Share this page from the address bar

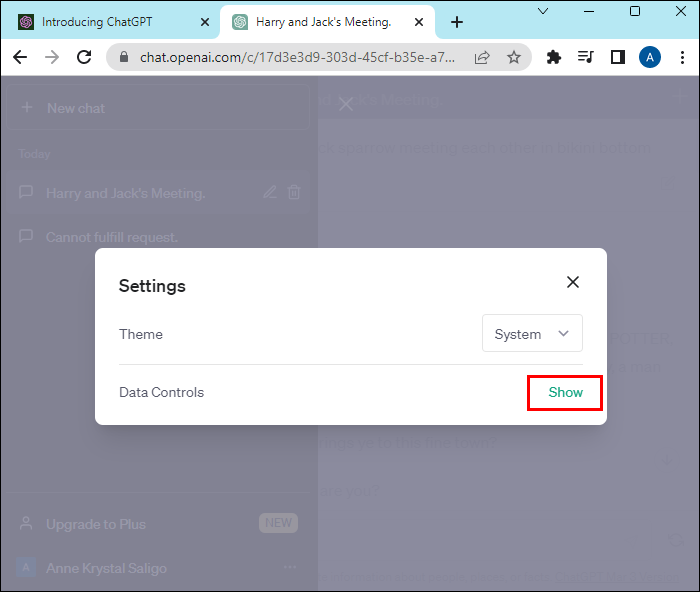coord(482,58)
